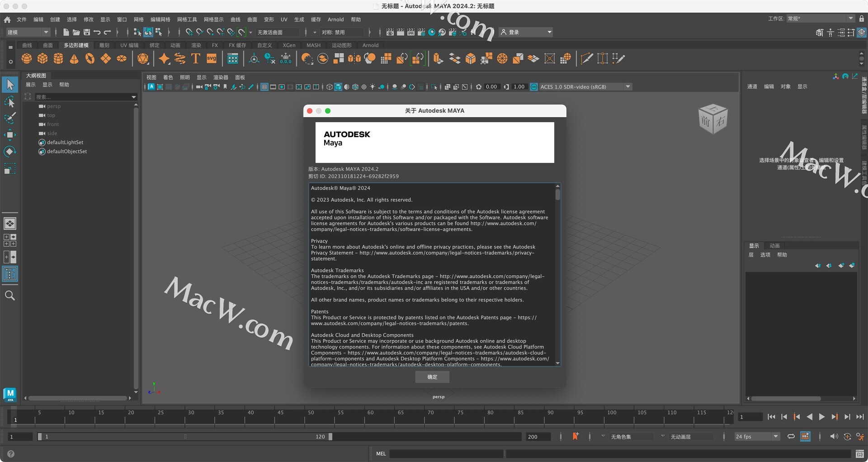Image resolution: width=868 pixels, height=462 pixels.
Task: Toggle loop playback mode
Action: coord(791,436)
